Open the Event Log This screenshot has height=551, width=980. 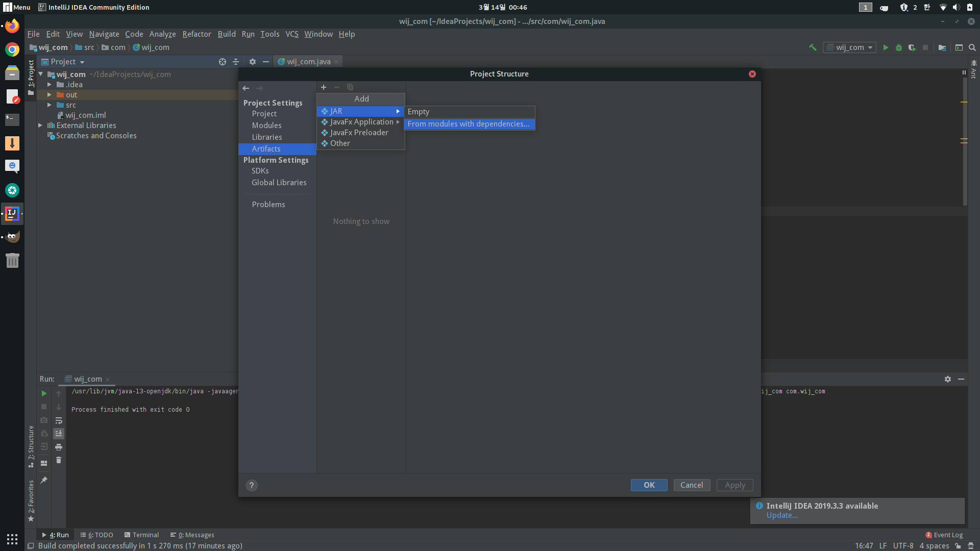click(x=944, y=535)
